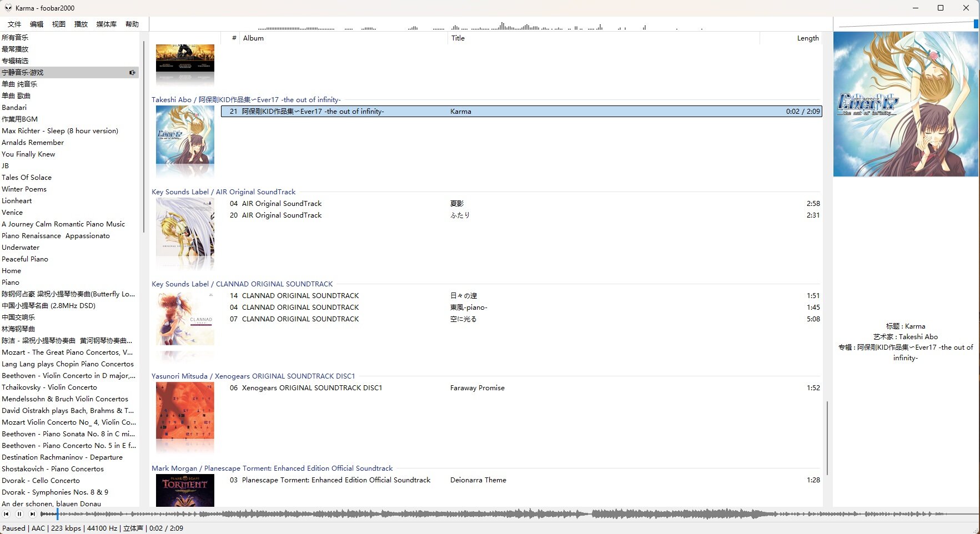The width and height of the screenshot is (980, 534).
Task: Open the 媒体库 menu
Action: point(107,24)
